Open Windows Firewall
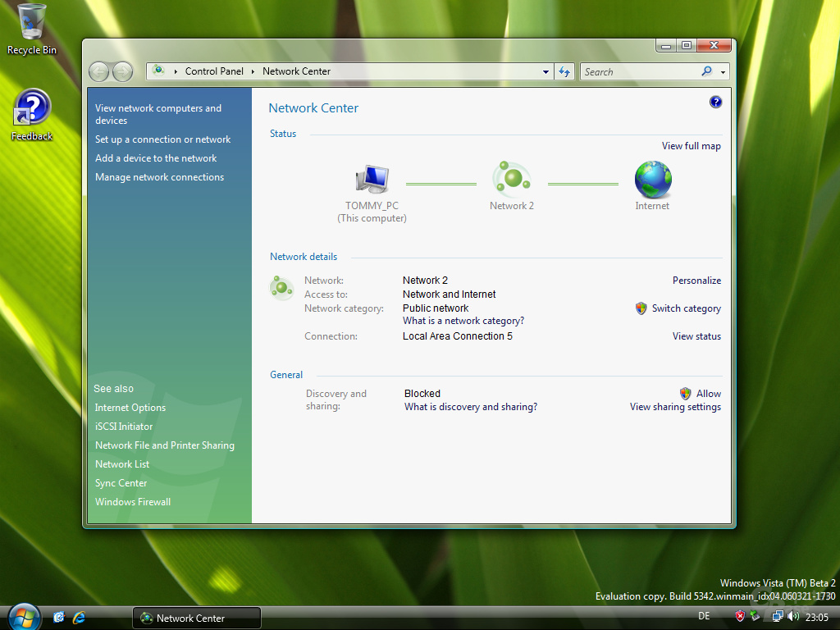This screenshot has height=630, width=840. pos(133,502)
